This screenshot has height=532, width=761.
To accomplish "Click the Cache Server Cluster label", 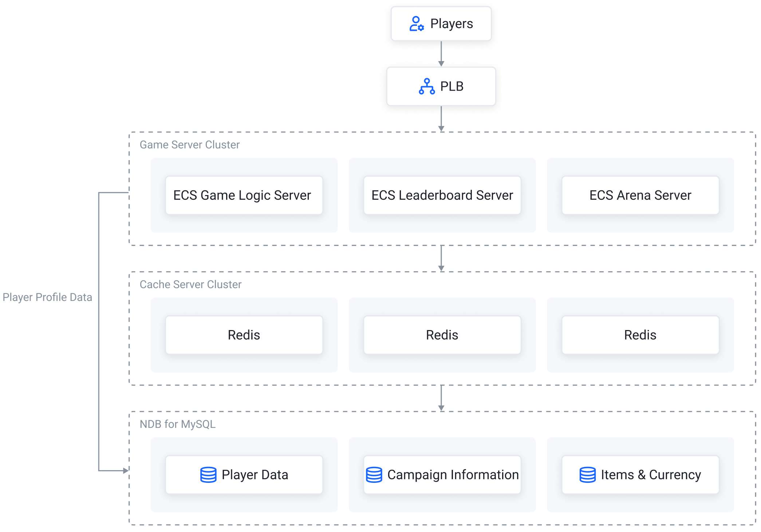I will pos(190,285).
